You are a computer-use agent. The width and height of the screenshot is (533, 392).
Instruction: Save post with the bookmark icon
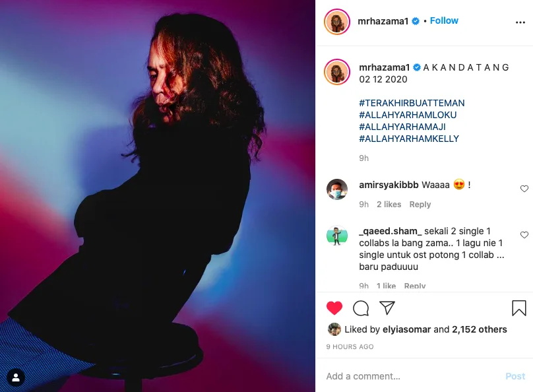519,308
